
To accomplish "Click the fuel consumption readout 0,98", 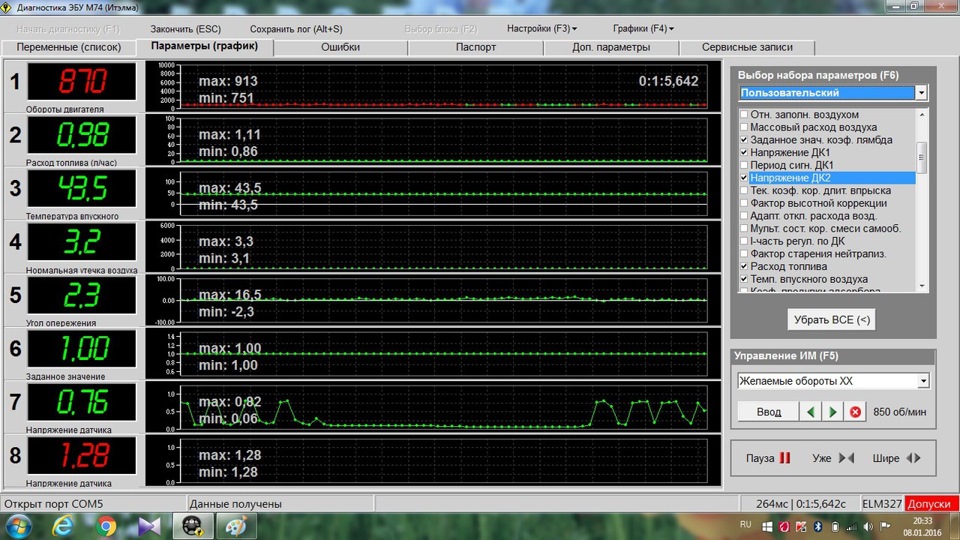I will [82, 135].
